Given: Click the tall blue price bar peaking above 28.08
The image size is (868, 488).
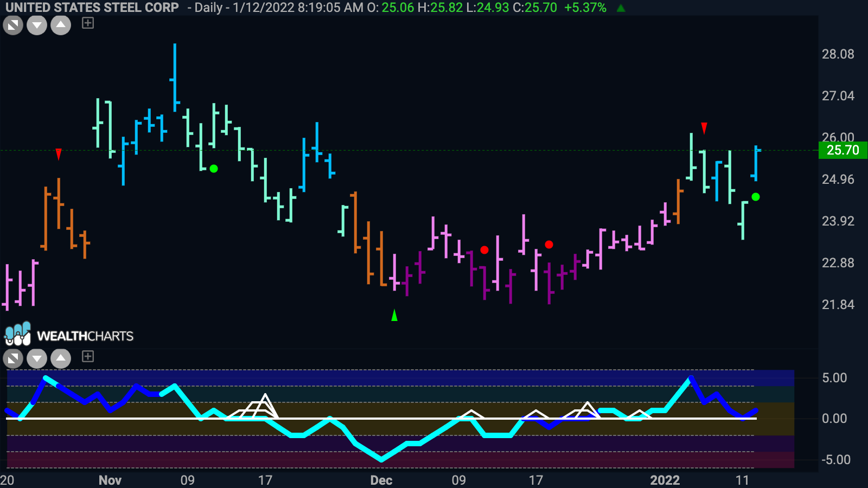Looking at the screenshot, I should click(175, 78).
